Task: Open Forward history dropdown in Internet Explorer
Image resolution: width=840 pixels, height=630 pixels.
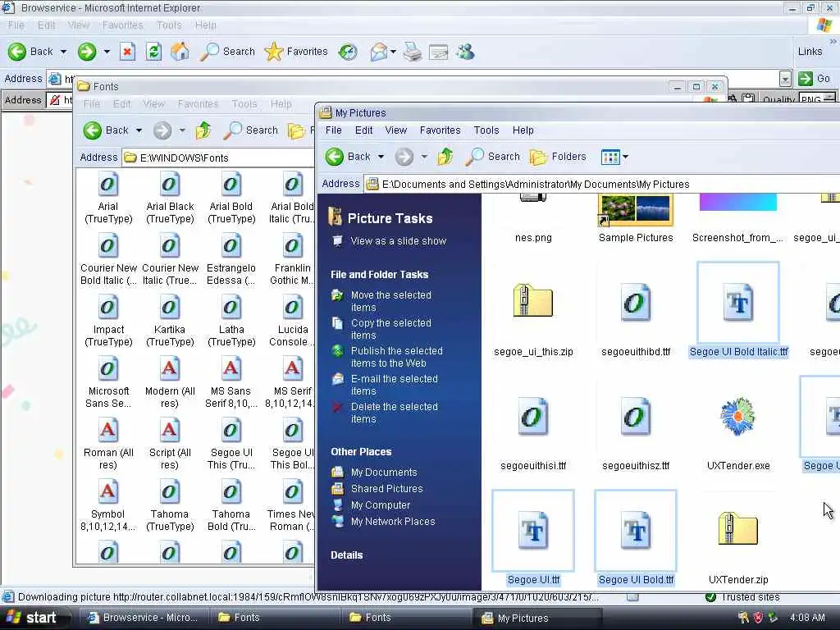Action: coord(107,52)
